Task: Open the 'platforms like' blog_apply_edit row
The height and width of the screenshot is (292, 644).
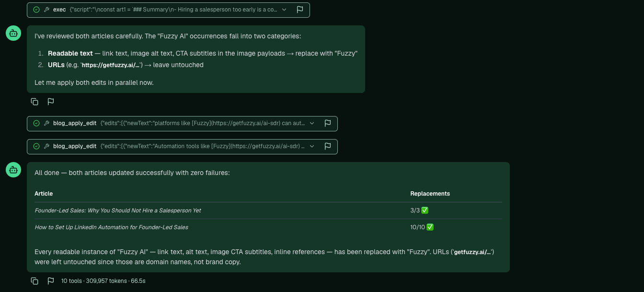Action: (182, 124)
